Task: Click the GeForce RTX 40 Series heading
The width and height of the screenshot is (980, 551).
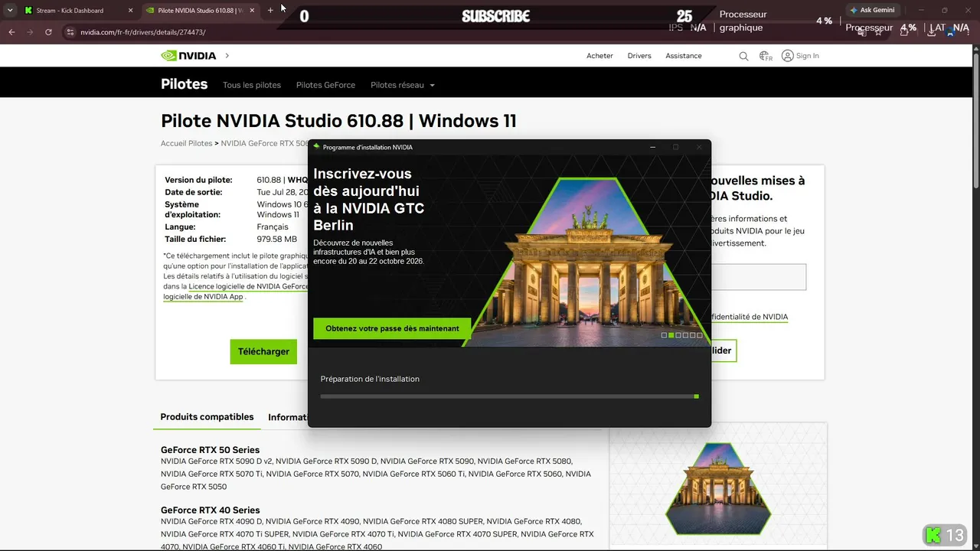Action: pyautogui.click(x=210, y=510)
